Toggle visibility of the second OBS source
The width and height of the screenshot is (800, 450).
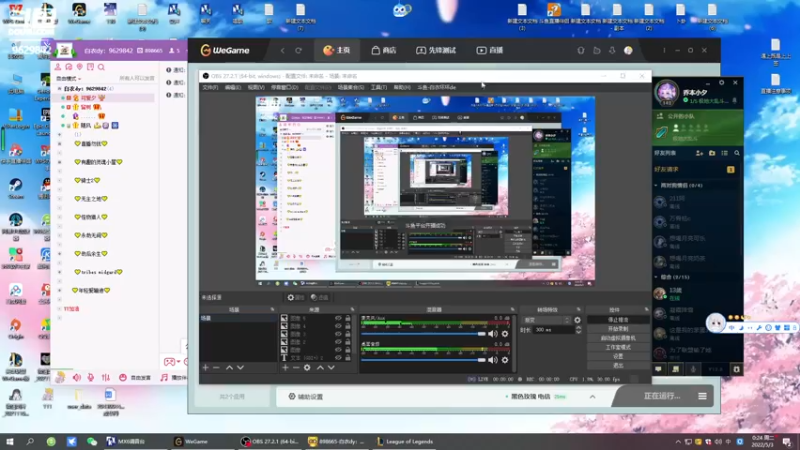tap(338, 326)
